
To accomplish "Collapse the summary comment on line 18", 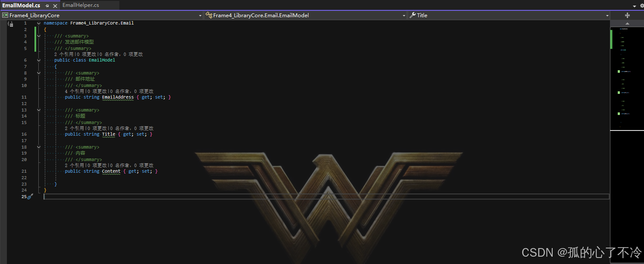I will [x=39, y=147].
